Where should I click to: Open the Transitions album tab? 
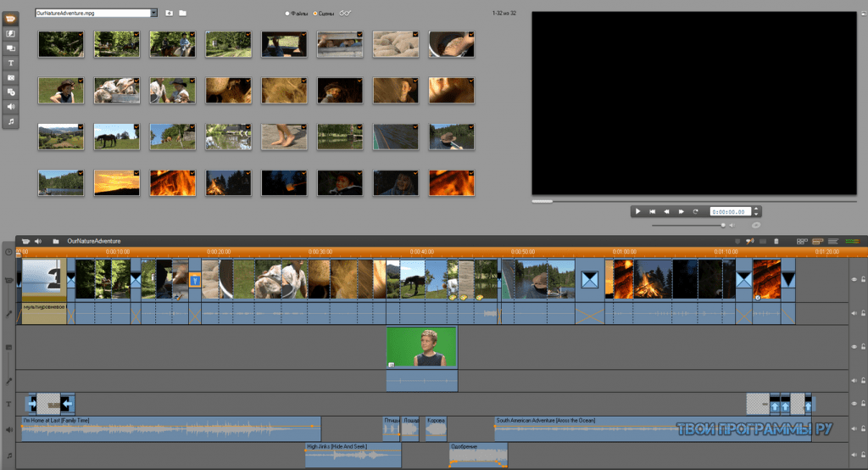point(10,34)
